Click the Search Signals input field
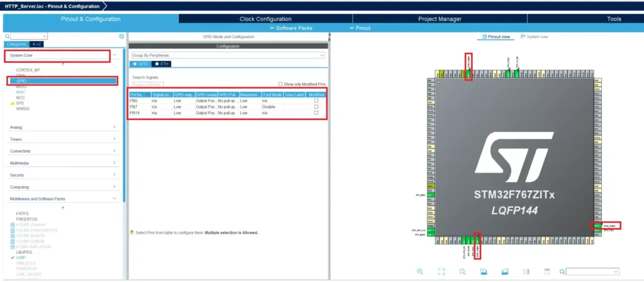The image size is (644, 282). click(148, 84)
